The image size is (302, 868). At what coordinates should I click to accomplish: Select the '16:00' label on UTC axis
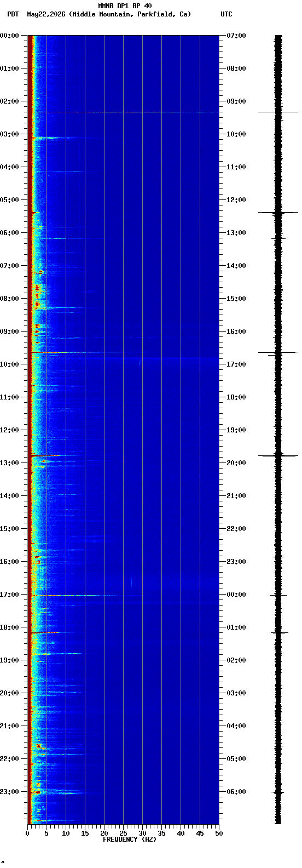click(x=236, y=332)
